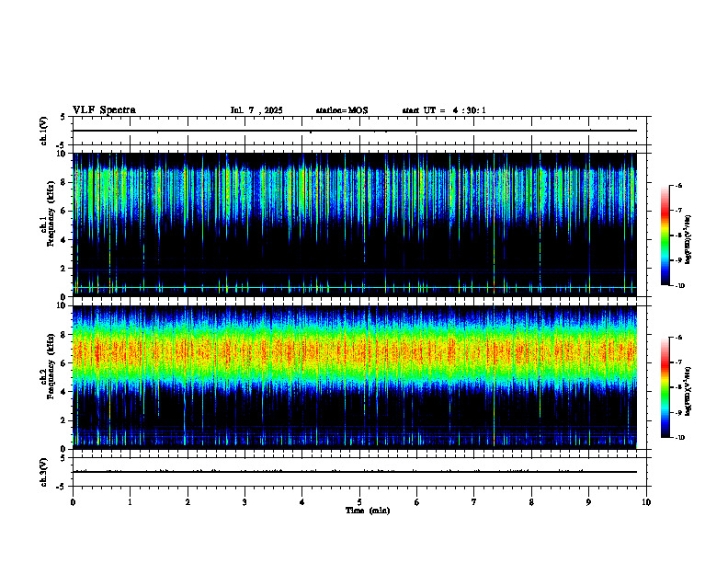
Task: Click the "8" tick on ch.1 frequency axis
Action: point(64,182)
